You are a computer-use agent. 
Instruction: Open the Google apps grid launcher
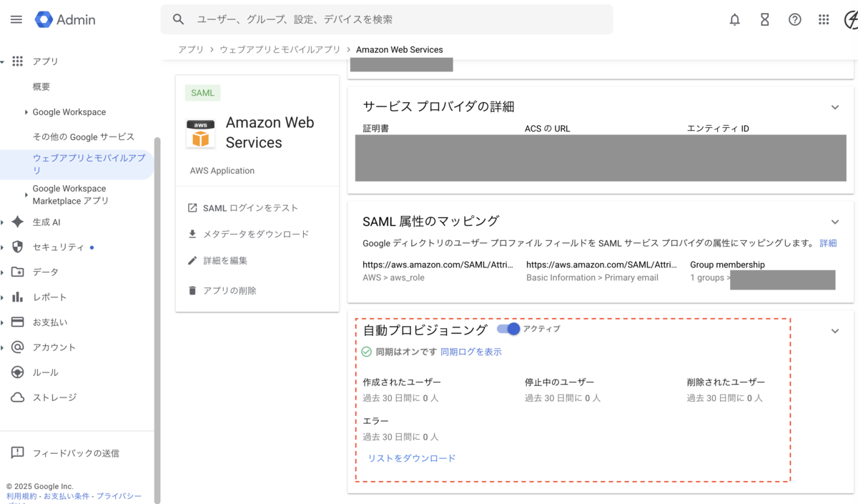824,19
